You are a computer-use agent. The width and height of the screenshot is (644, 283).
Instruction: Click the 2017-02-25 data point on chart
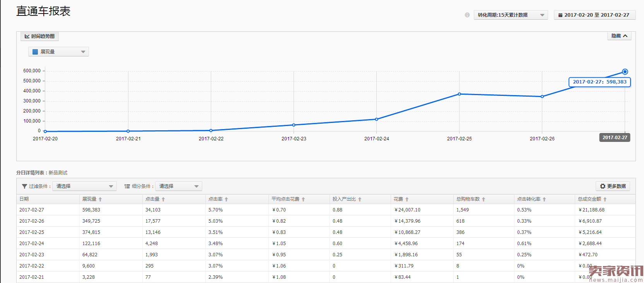pyautogui.click(x=459, y=94)
